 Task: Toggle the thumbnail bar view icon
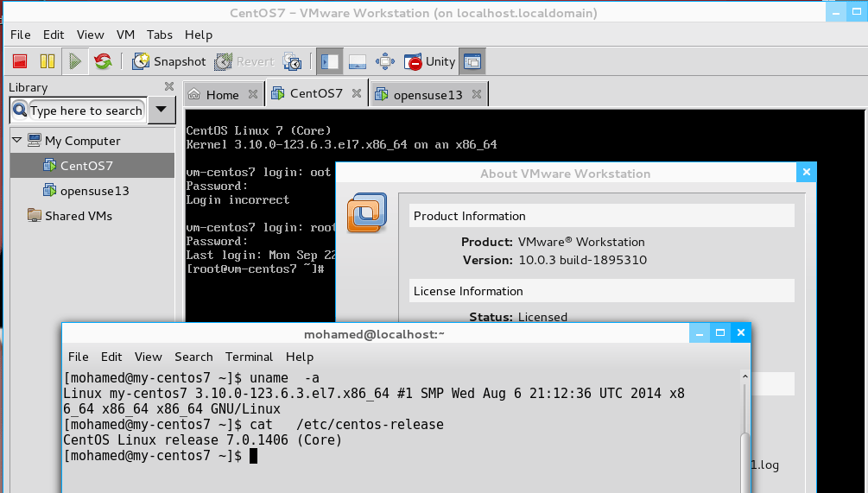[357, 61]
